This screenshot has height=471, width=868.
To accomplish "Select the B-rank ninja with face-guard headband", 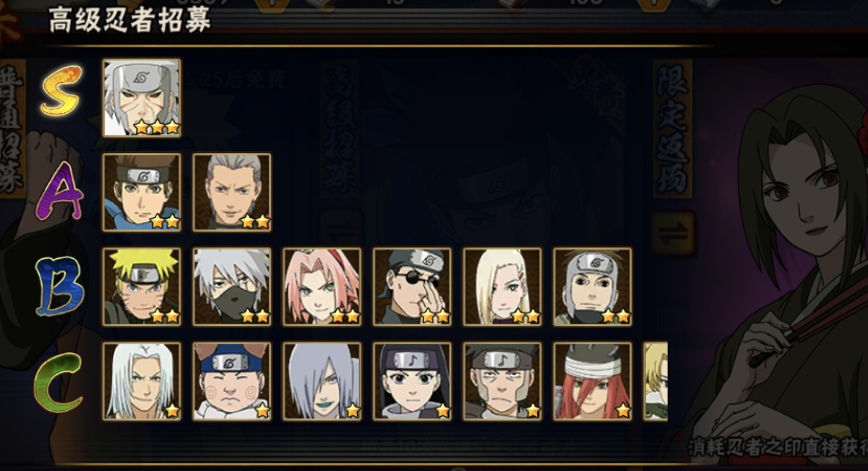I will (593, 287).
